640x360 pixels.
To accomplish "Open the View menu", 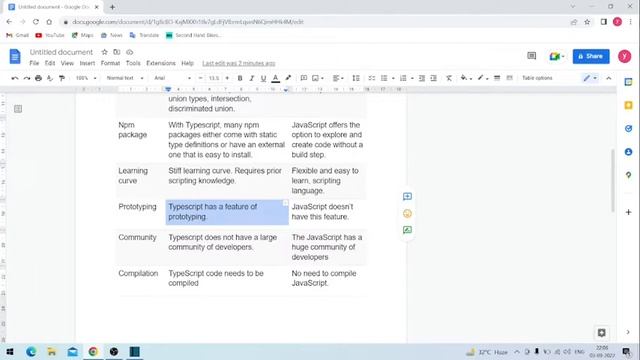I will point(67,63).
